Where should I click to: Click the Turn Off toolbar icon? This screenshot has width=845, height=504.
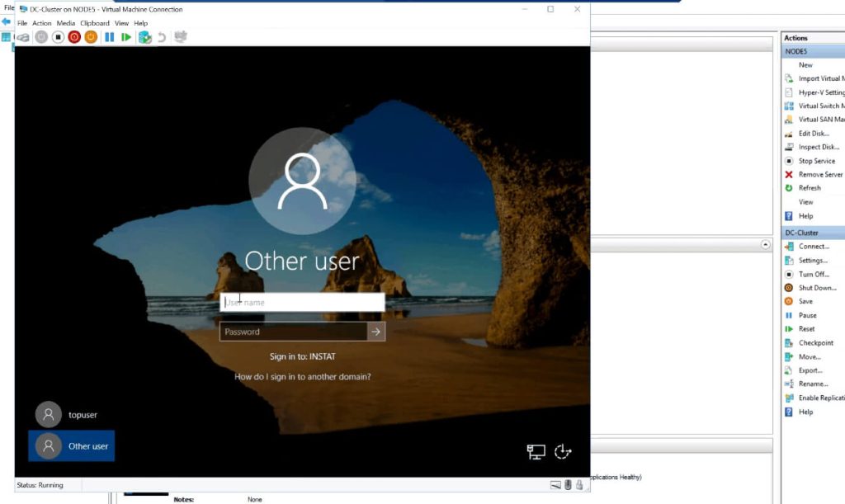tap(58, 37)
